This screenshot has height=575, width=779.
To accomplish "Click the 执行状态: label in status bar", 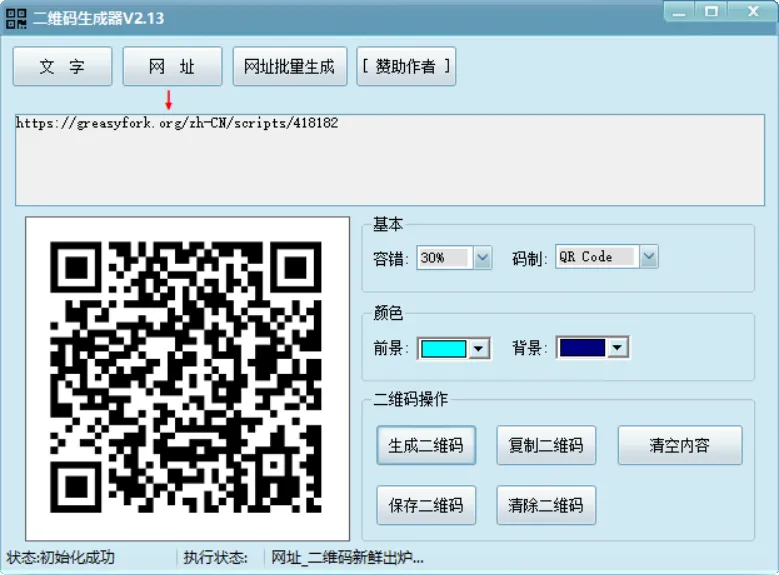I will point(216,558).
